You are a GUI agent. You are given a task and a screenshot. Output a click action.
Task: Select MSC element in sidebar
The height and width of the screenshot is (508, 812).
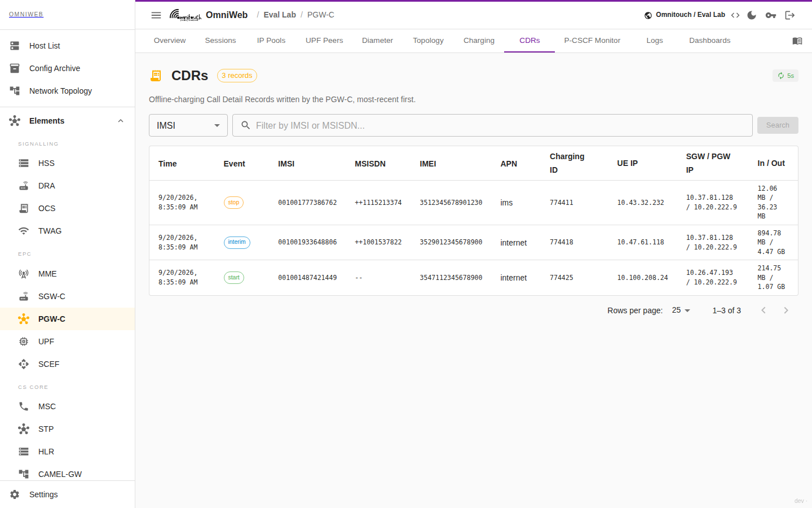click(68, 406)
